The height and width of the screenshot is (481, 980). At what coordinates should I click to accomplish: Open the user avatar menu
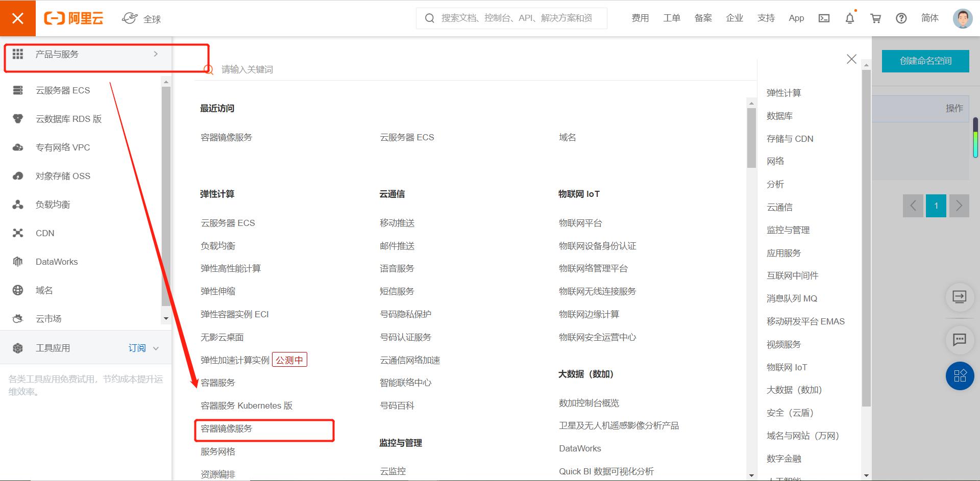[963, 18]
